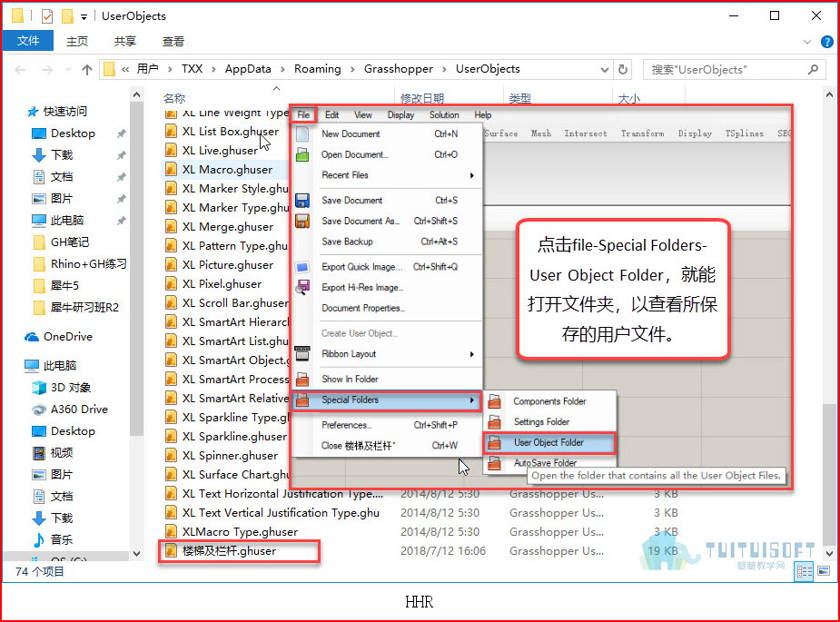Click the blue Save Document floppy icon
This screenshot has height=622, width=840.
pyautogui.click(x=302, y=201)
